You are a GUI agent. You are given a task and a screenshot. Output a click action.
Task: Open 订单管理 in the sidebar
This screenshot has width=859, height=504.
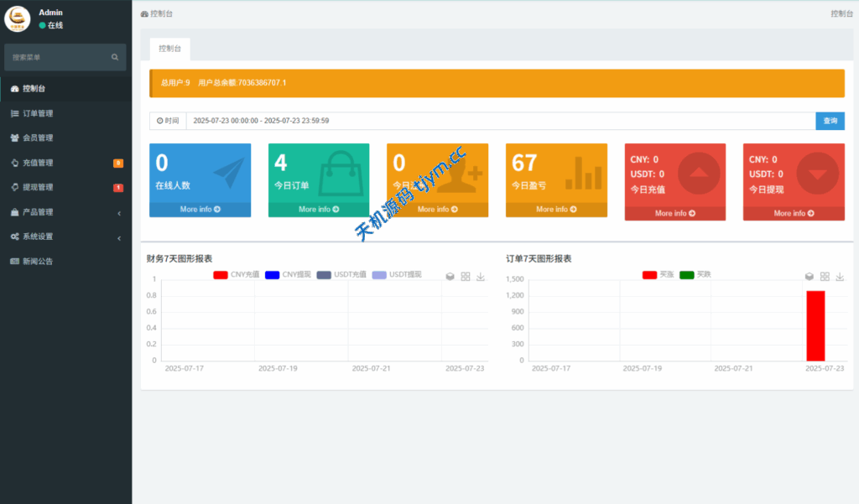pos(38,113)
